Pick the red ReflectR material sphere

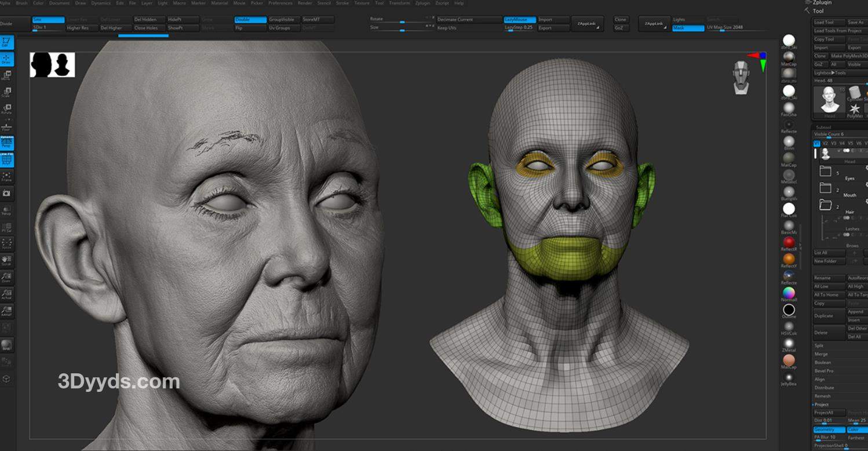[x=789, y=242]
